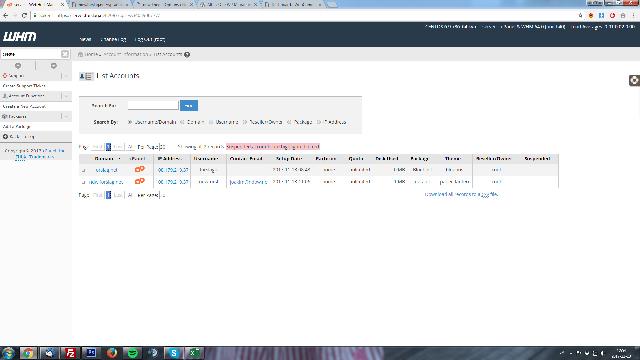Image resolution: width=640 pixels, height=360 pixels.
Task: Select the Domain search-by radio option
Action: tap(183, 122)
